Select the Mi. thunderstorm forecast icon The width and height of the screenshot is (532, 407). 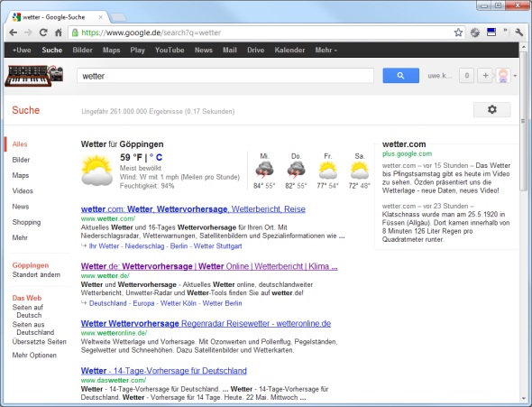click(x=264, y=170)
